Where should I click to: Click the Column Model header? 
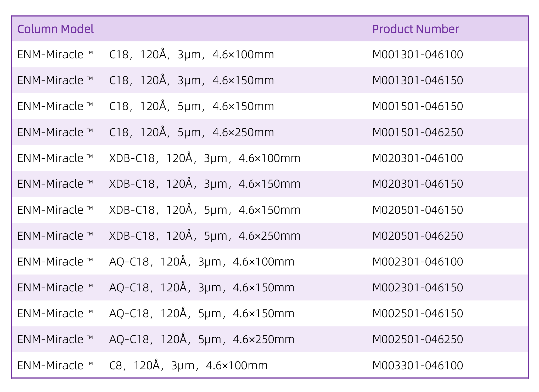(55, 29)
